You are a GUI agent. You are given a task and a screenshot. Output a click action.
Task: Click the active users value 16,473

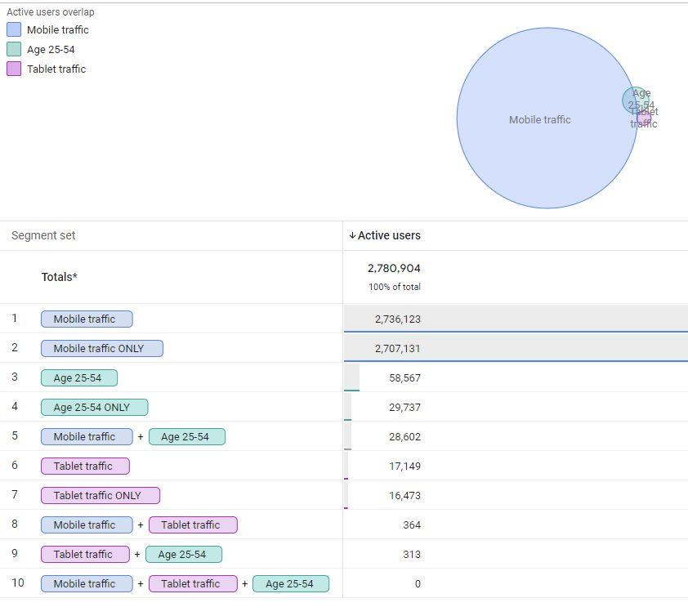click(x=404, y=495)
